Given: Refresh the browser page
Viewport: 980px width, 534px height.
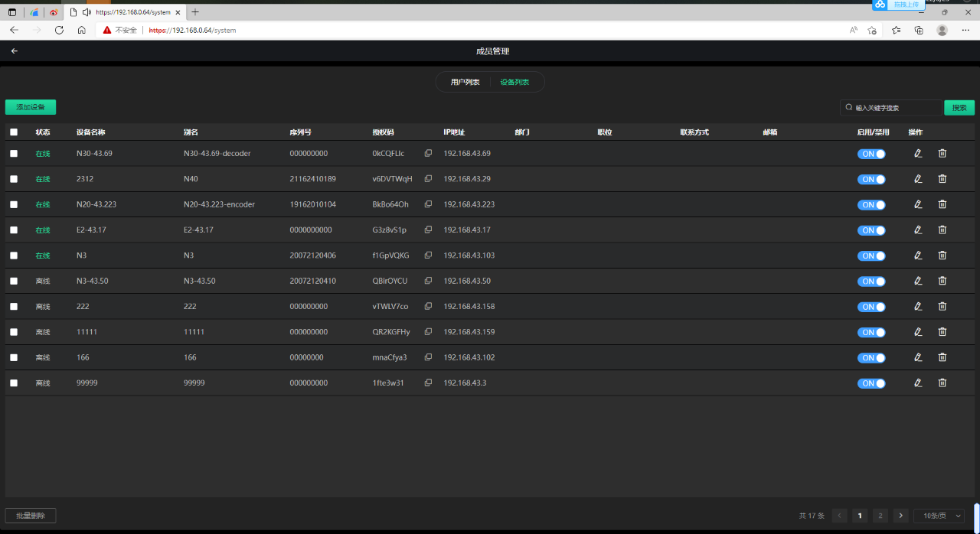Looking at the screenshot, I should tap(59, 30).
